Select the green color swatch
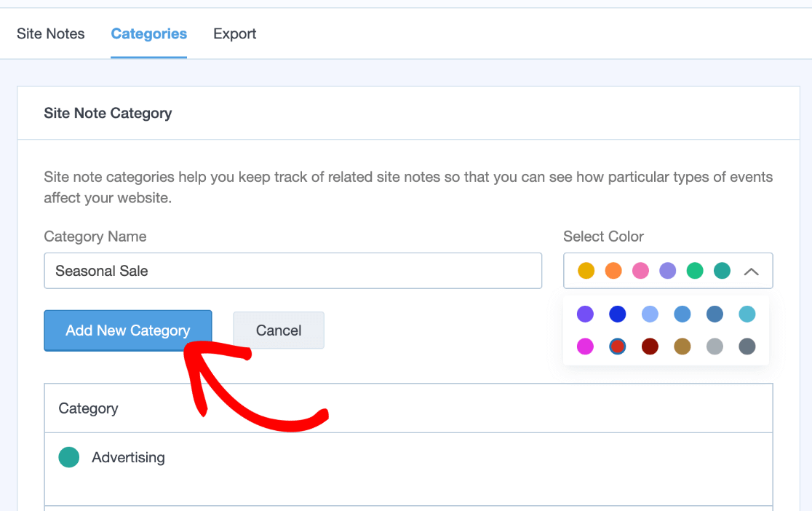The width and height of the screenshot is (812, 511). click(695, 270)
